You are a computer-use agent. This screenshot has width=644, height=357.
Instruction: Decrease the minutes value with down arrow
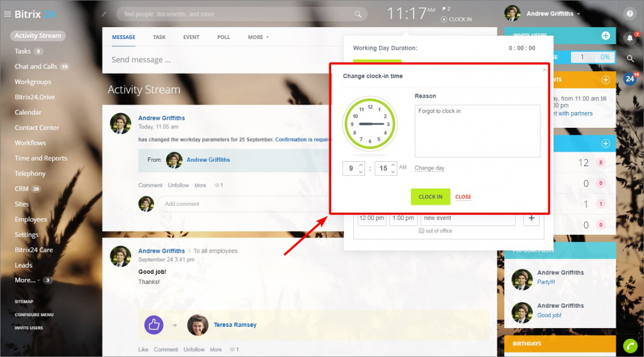393,172
